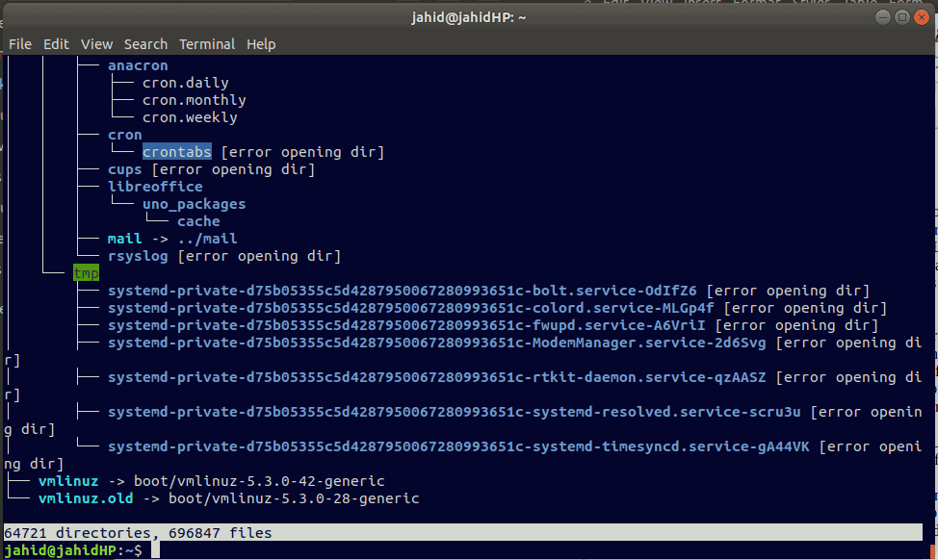Select the mail symlink entry
Image resolution: width=938 pixels, height=560 pixels.
[124, 238]
